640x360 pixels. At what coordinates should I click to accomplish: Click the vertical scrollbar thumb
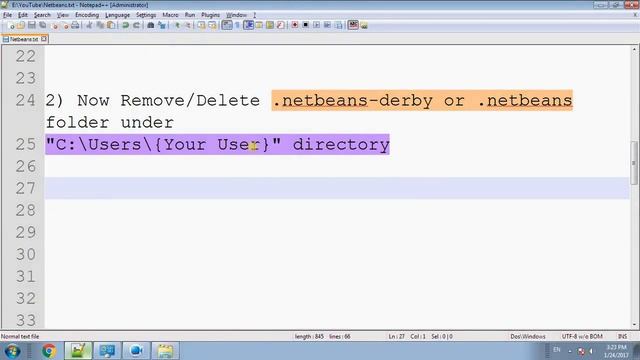pos(633,163)
